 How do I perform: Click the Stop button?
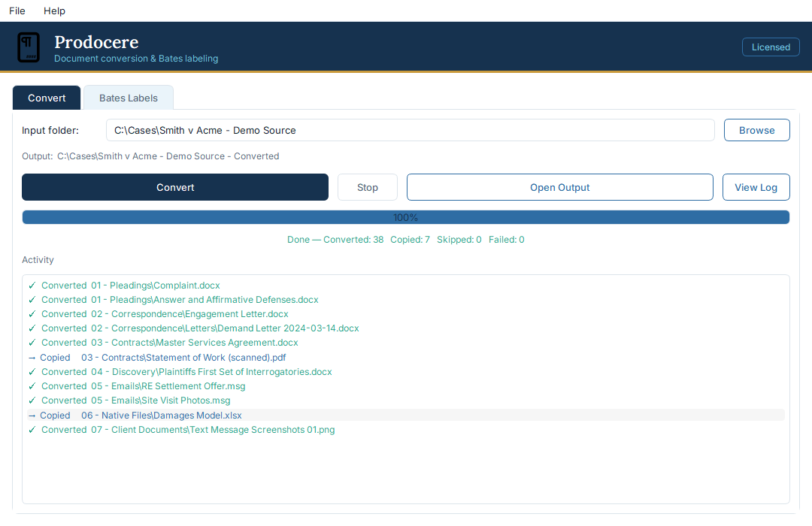point(368,187)
